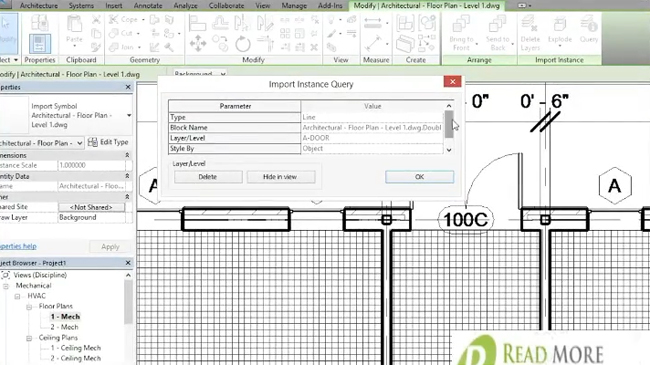Collapse the Dimensions properties group
This screenshot has height=365, width=650.
tap(127, 155)
